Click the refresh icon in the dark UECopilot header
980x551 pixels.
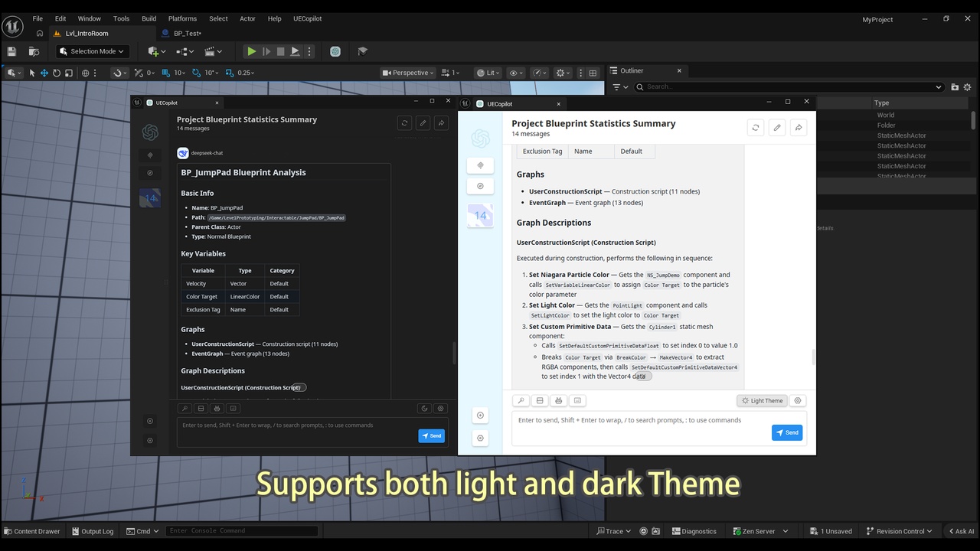point(404,122)
